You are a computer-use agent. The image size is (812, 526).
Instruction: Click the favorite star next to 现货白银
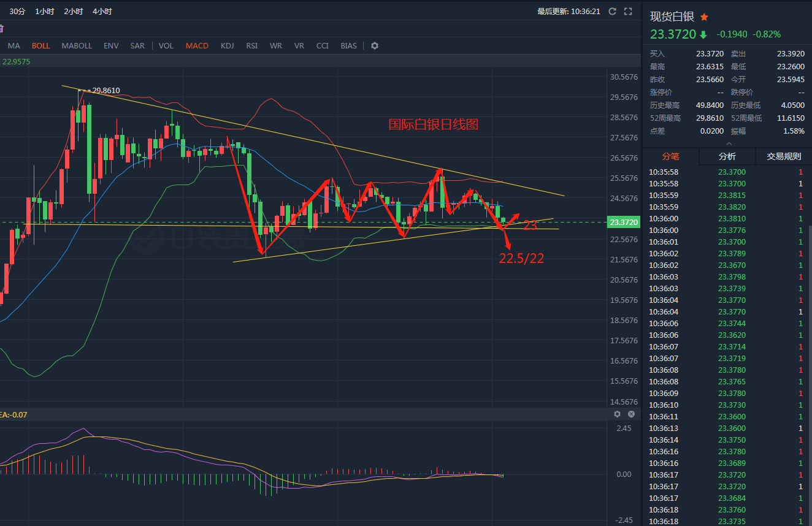tap(704, 17)
